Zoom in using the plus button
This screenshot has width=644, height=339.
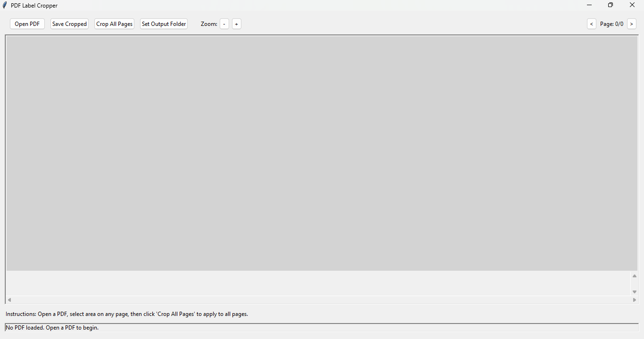click(x=236, y=24)
